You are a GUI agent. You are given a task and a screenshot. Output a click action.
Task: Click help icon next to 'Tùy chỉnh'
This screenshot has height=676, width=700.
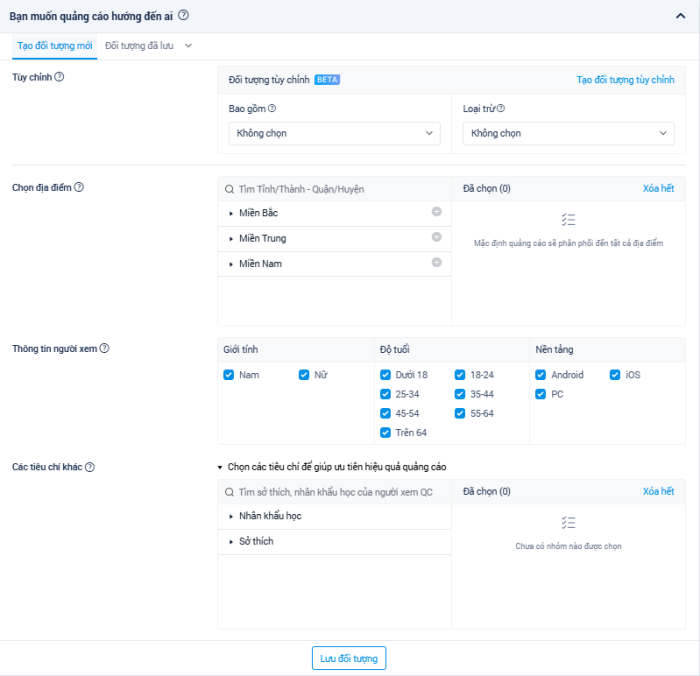click(x=59, y=77)
